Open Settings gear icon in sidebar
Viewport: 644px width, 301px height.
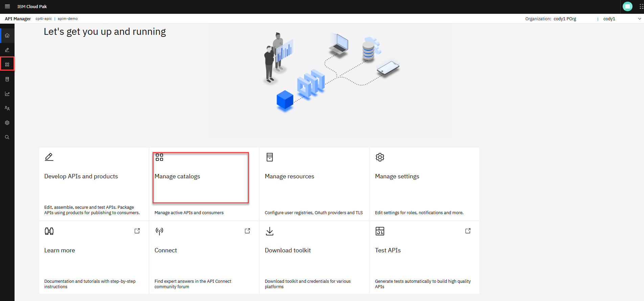click(7, 123)
